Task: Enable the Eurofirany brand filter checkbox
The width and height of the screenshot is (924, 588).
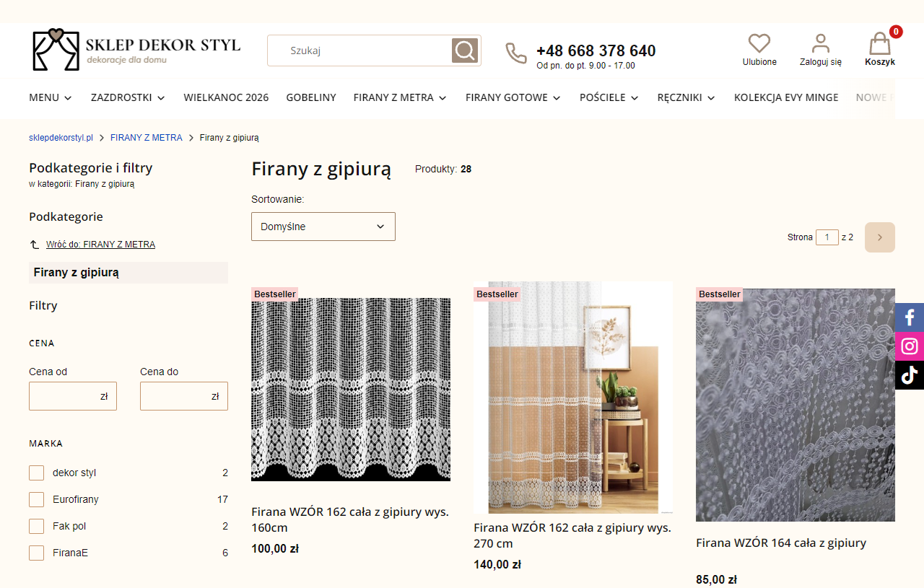Action: [36, 499]
